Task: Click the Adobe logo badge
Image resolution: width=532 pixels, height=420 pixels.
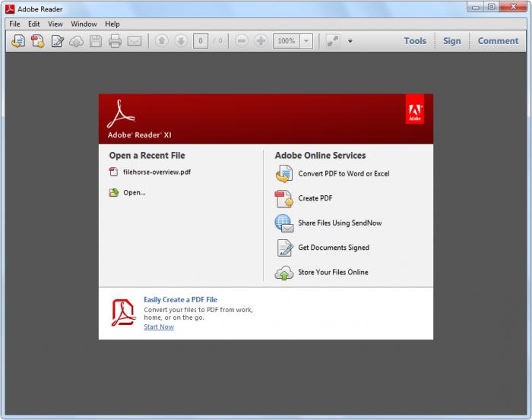Action: [415, 109]
